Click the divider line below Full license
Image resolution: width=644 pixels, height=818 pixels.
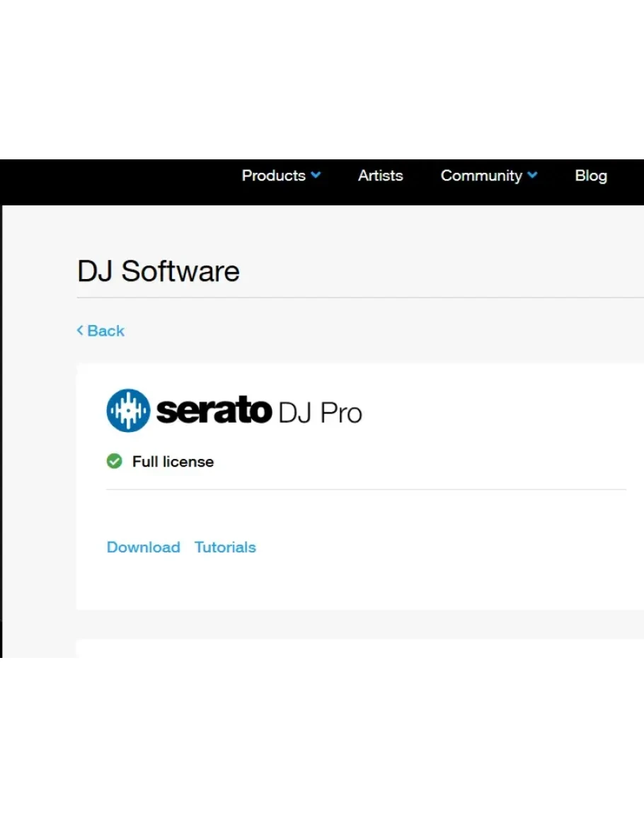point(365,489)
